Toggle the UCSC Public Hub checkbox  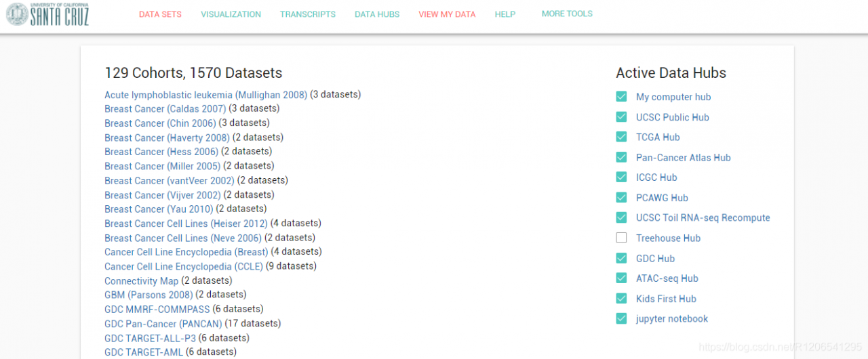621,117
